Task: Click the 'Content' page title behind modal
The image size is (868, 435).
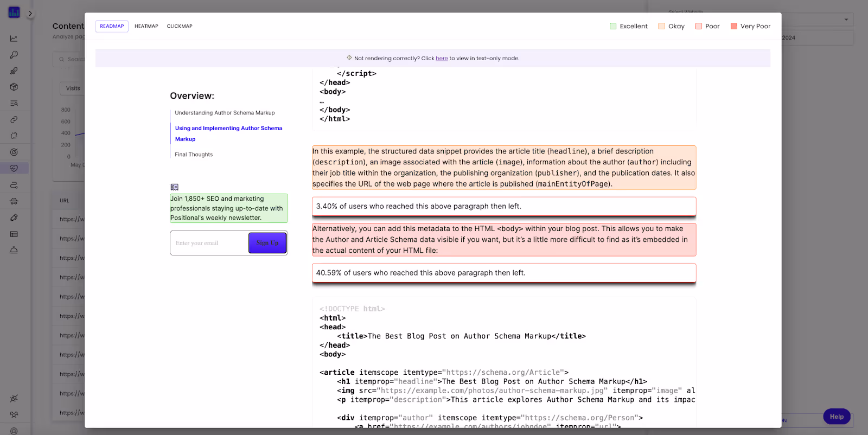Action: tap(68, 26)
